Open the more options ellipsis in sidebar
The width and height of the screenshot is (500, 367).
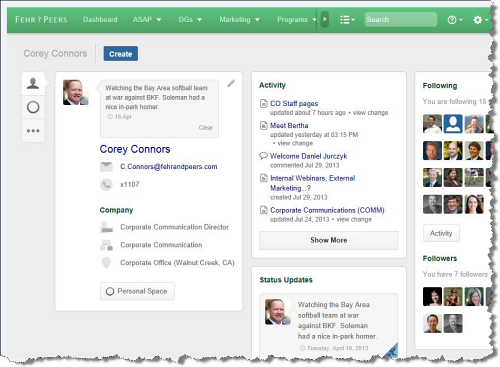click(33, 131)
